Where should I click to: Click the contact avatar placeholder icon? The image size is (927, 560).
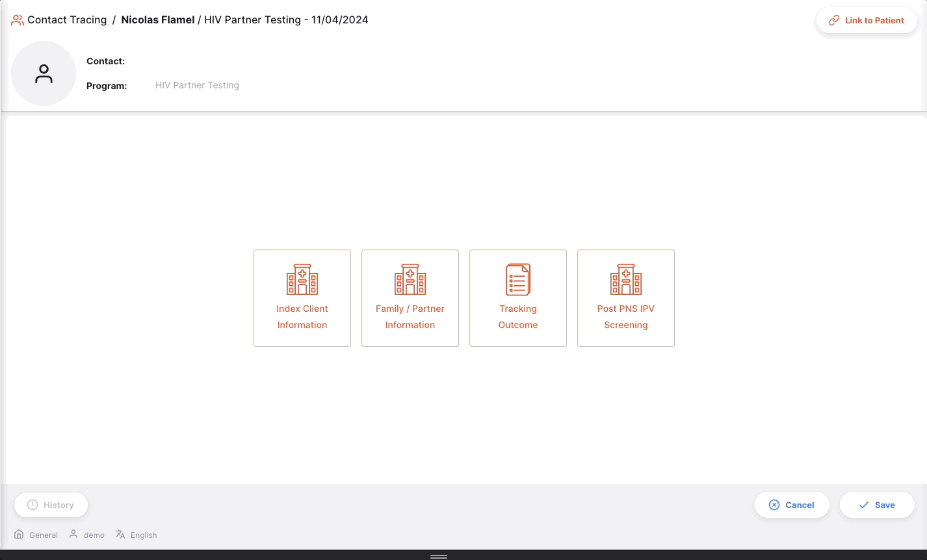[x=44, y=73]
